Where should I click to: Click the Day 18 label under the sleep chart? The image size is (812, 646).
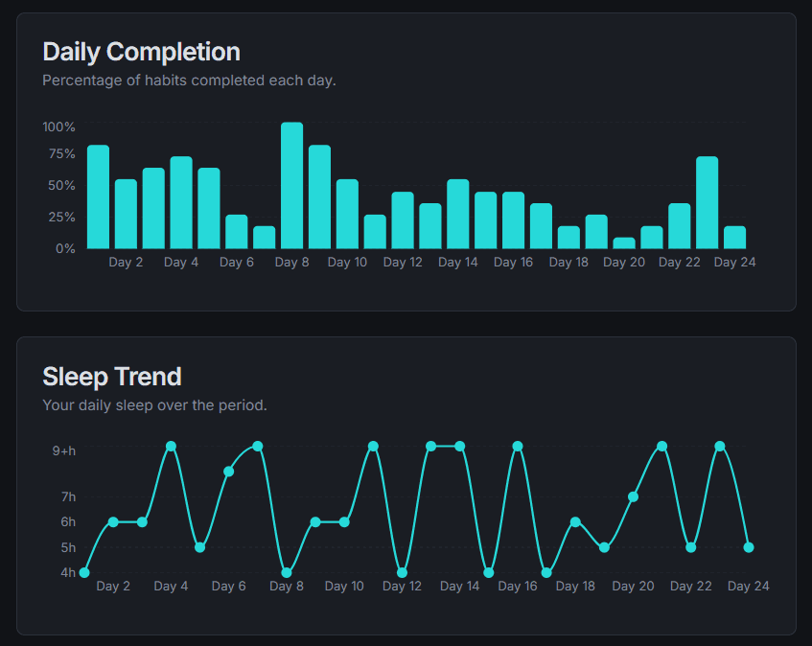[x=575, y=586]
